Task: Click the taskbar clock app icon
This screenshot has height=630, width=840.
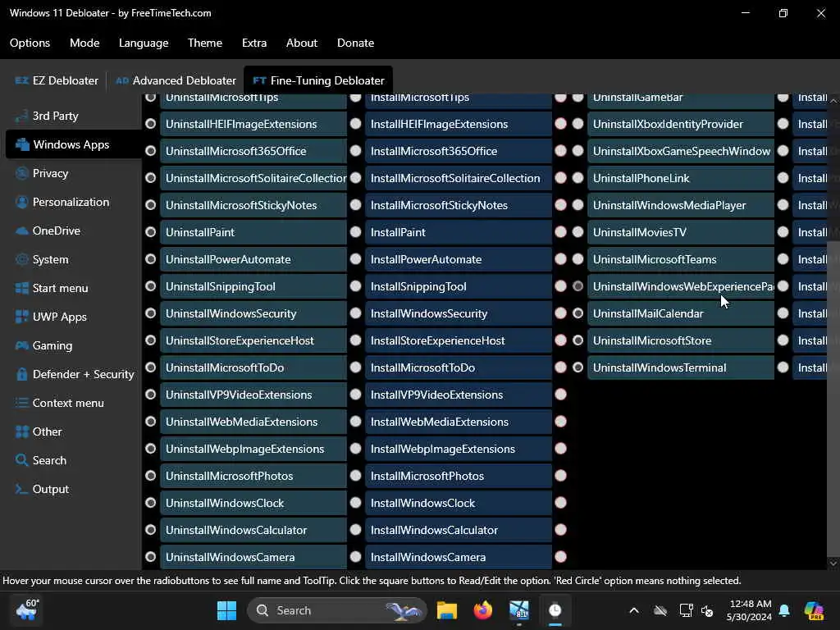Action: [x=555, y=610]
